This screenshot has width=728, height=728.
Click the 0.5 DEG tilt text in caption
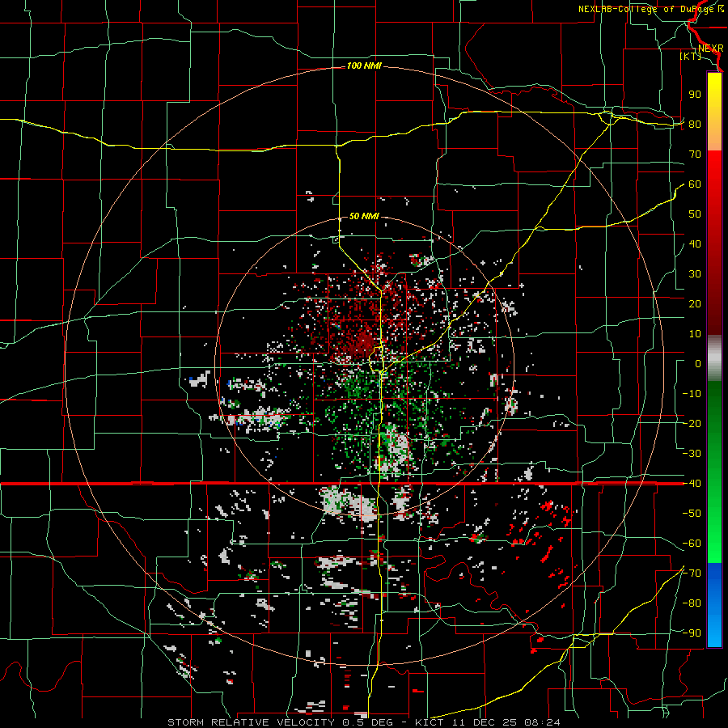(x=367, y=722)
